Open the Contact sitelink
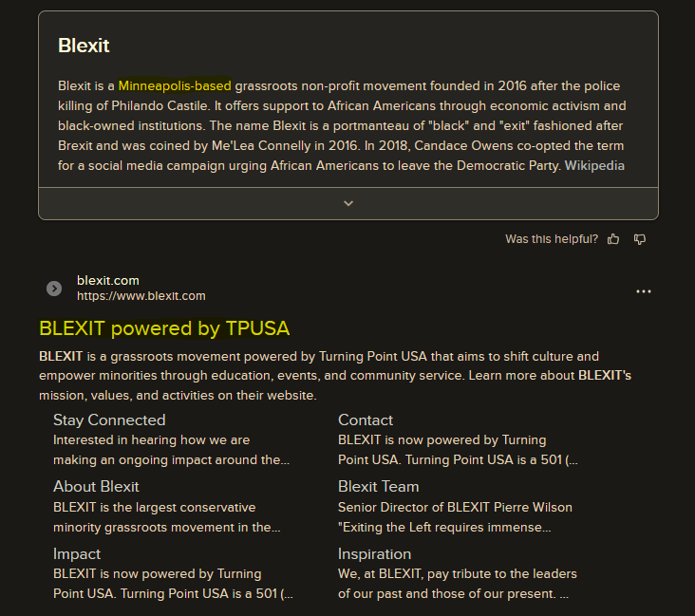695x616 pixels. point(366,420)
